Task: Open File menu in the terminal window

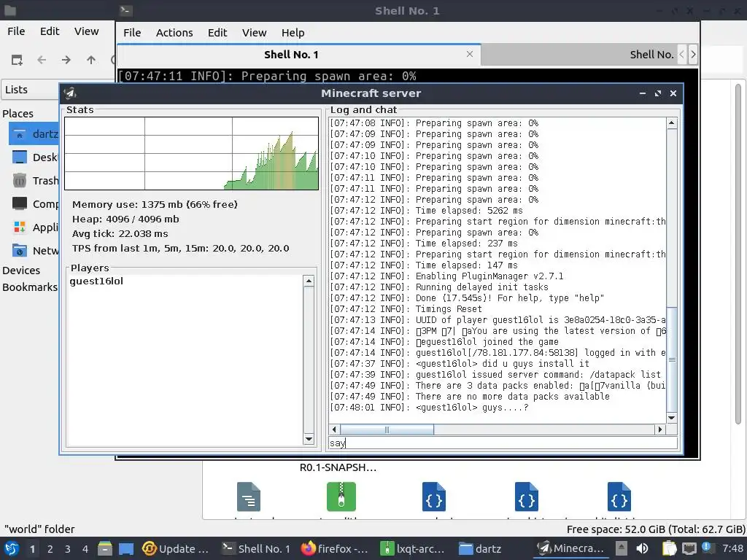Action: 132,32
